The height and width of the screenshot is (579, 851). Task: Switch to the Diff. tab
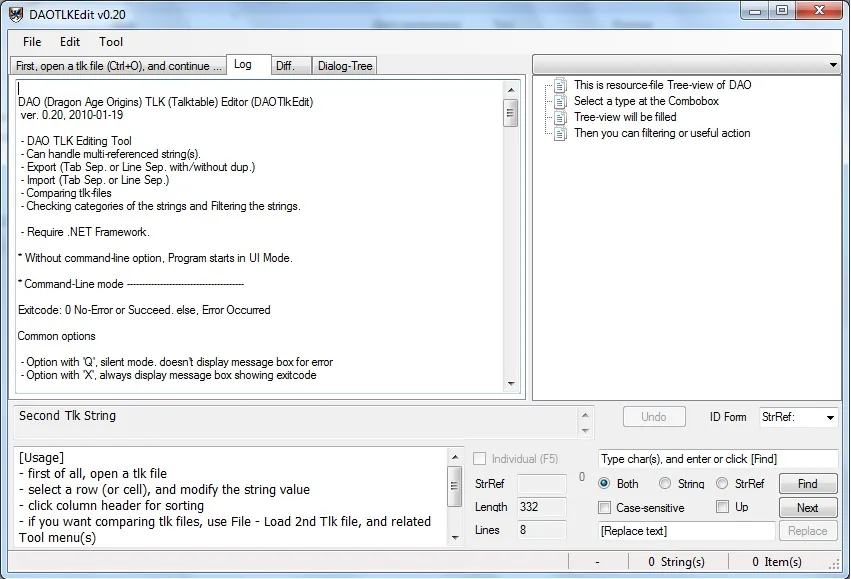click(x=285, y=66)
